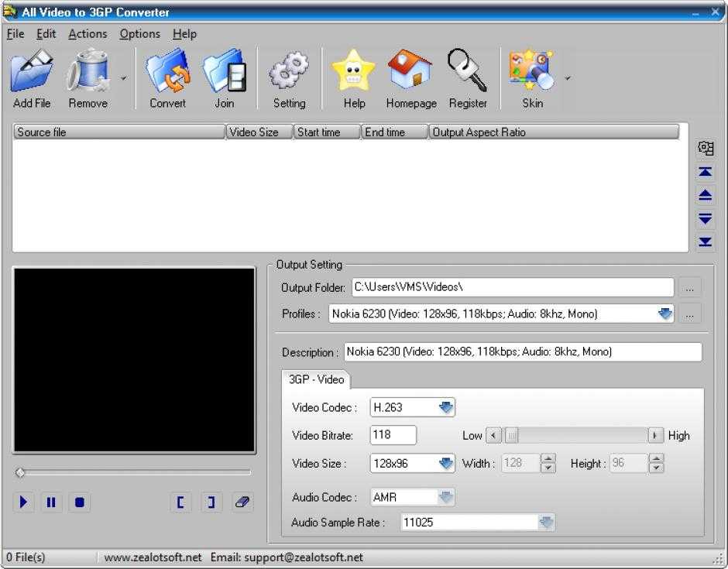Start conversion with the Convert icon
728x569 pixels.
(x=167, y=72)
